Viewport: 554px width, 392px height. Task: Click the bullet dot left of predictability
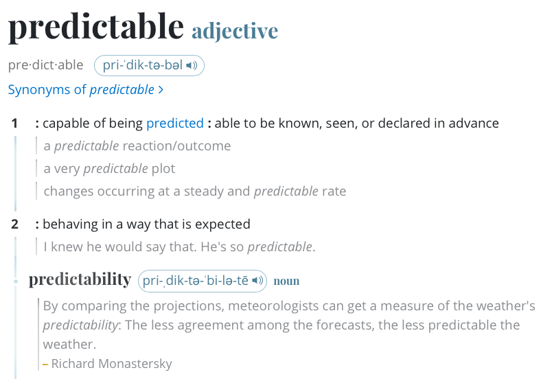tap(15, 281)
